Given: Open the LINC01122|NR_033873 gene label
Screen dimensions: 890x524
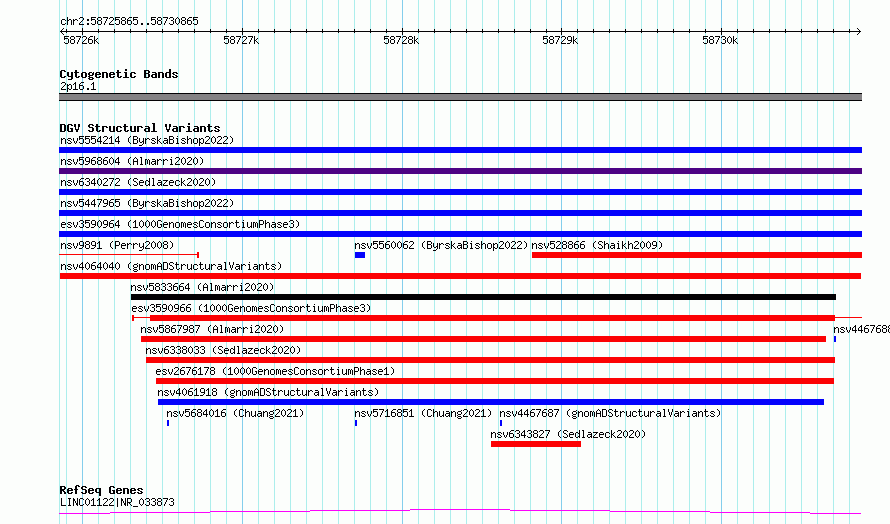Looking at the screenshot, I should pos(117,502).
